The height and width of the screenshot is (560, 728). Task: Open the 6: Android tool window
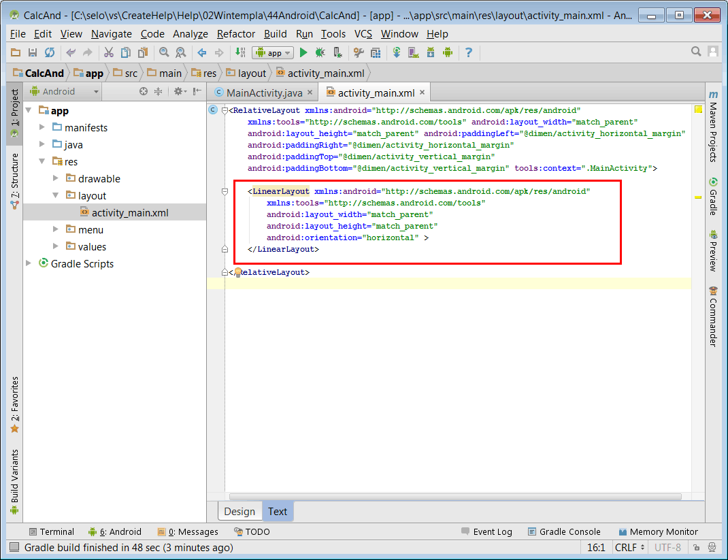click(115, 531)
